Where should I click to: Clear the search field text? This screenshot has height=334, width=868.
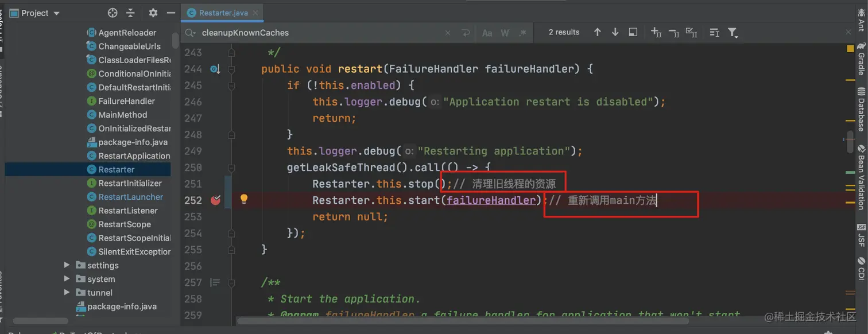448,33
